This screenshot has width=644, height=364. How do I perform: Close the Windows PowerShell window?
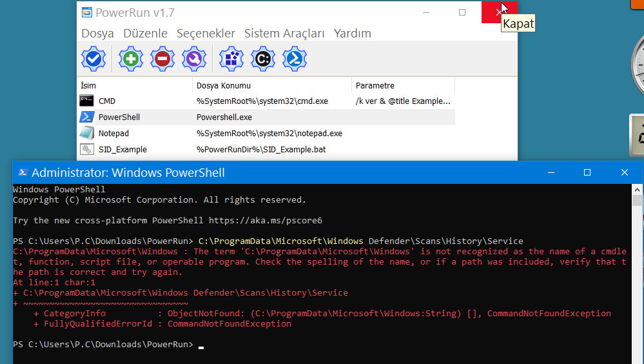point(624,172)
